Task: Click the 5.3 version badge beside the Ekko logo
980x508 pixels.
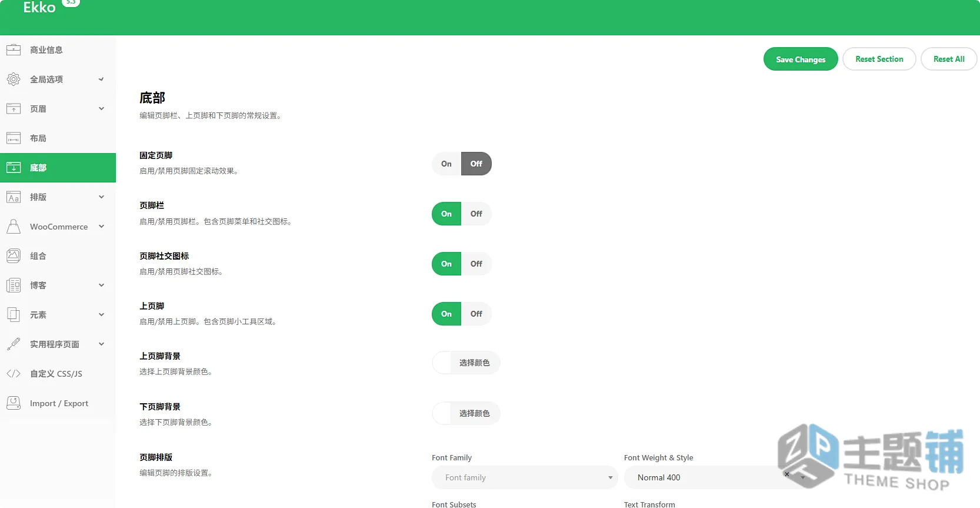Action: (71, 2)
